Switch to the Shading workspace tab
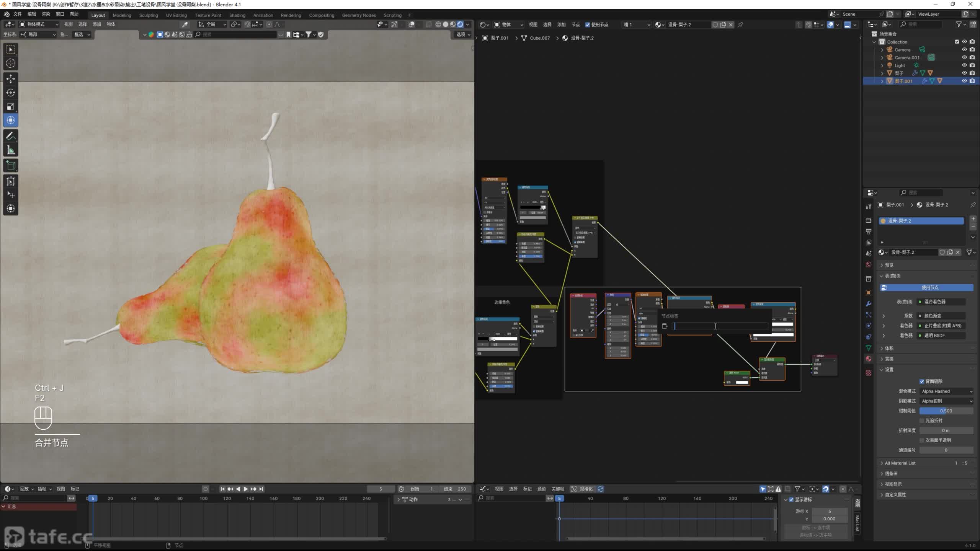980x551 pixels. click(237, 15)
